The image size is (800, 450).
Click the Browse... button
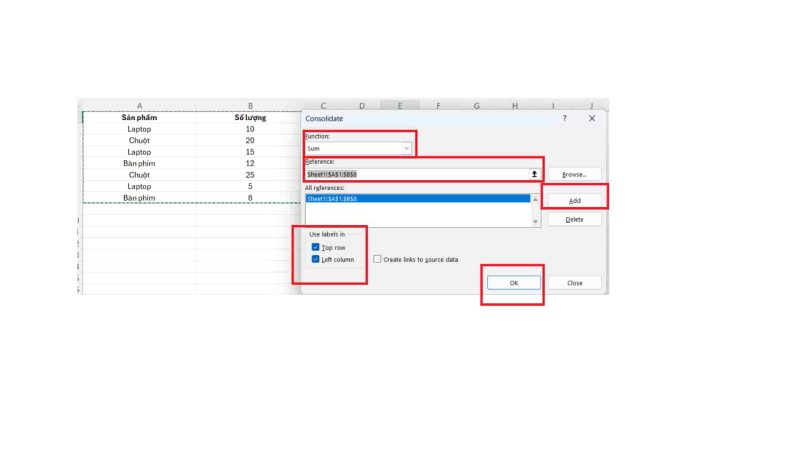click(574, 174)
